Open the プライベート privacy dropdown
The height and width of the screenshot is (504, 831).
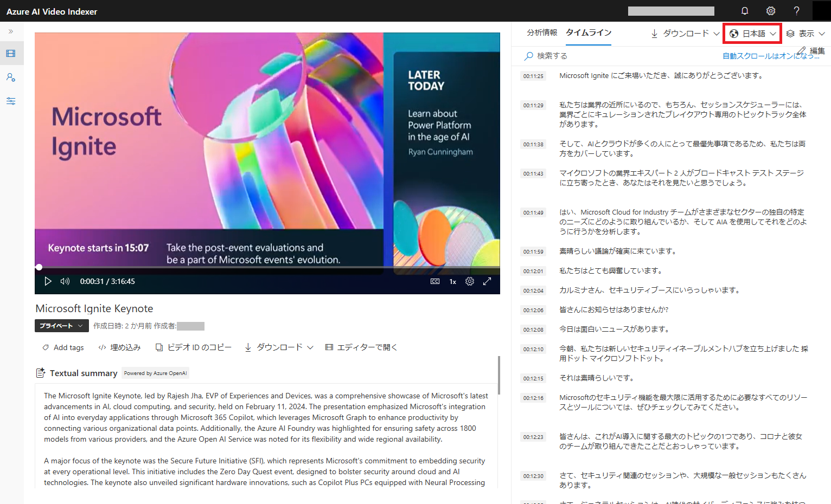click(x=62, y=326)
